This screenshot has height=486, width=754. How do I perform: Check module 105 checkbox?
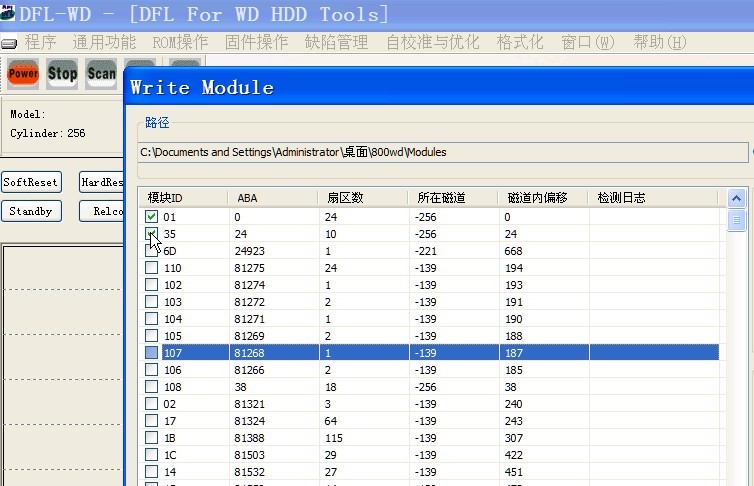pos(151,336)
